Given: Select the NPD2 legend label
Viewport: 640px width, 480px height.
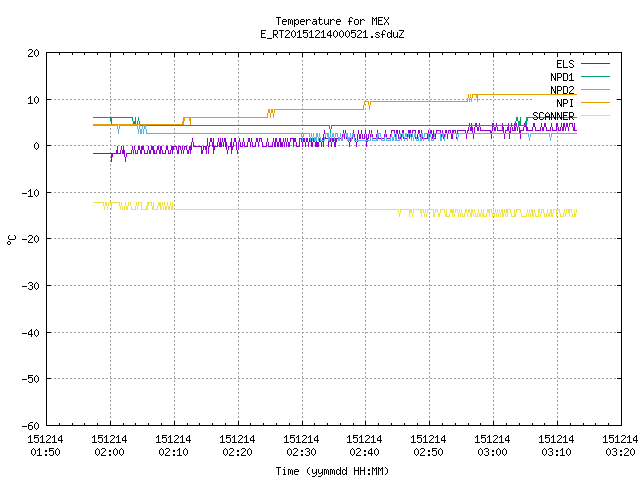Looking at the screenshot, I should 562,90.
